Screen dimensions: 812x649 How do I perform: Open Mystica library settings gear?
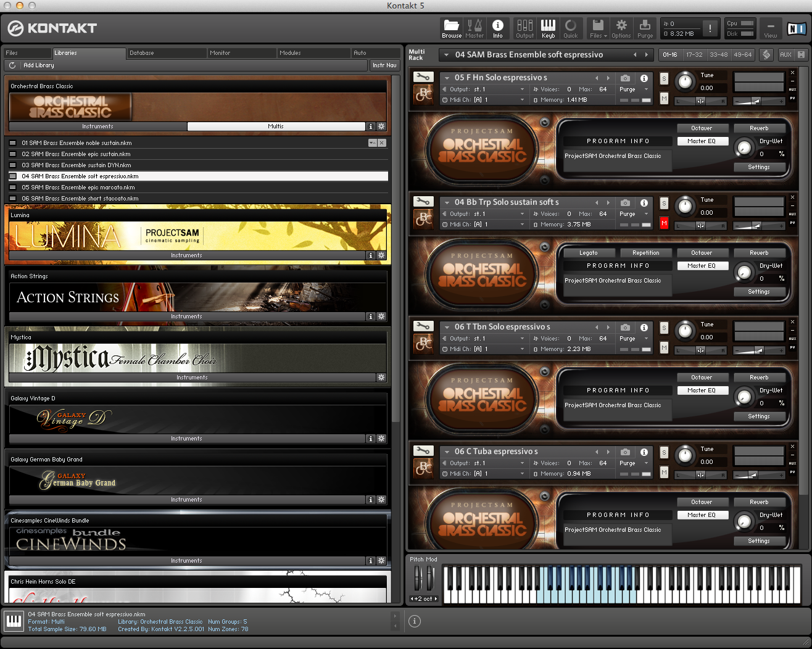click(x=381, y=377)
